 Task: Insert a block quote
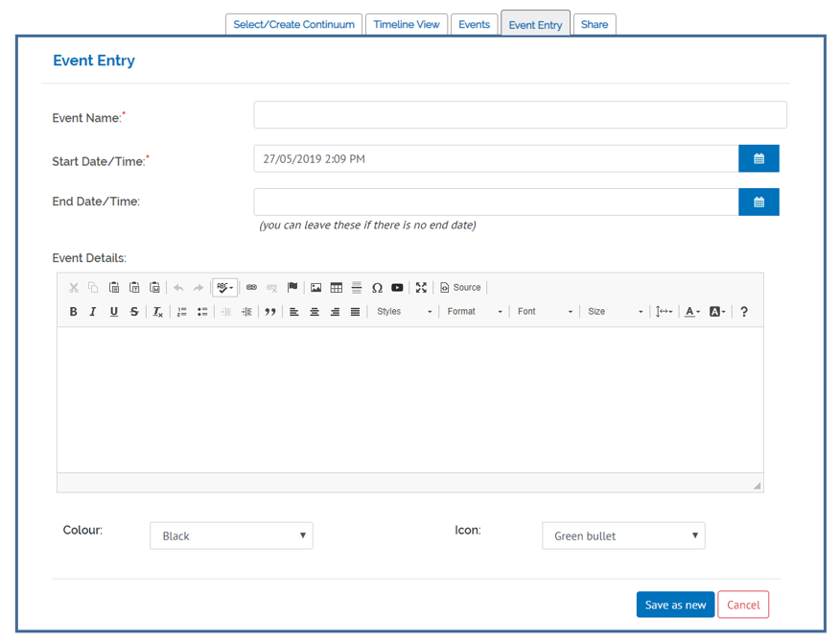point(270,312)
